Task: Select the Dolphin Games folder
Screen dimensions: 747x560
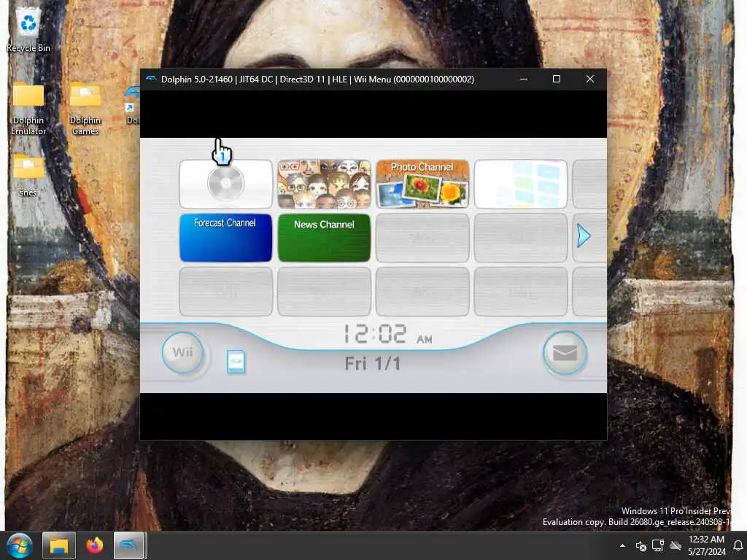Action: [85, 109]
